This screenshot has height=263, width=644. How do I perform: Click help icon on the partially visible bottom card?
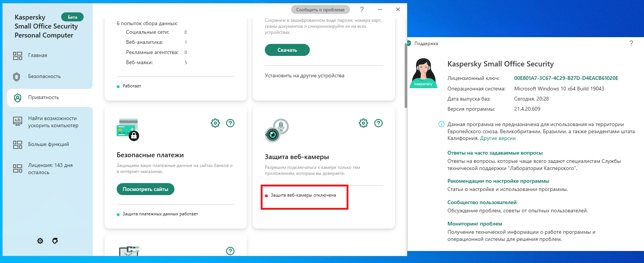point(230,251)
